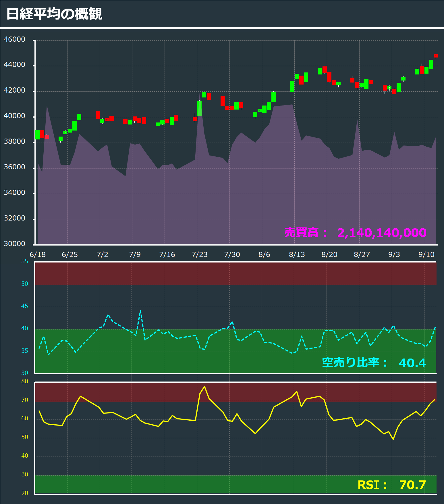The image size is (444, 504).
Task: Click the yellow 80 RSI axis label
Action: pos(25,381)
